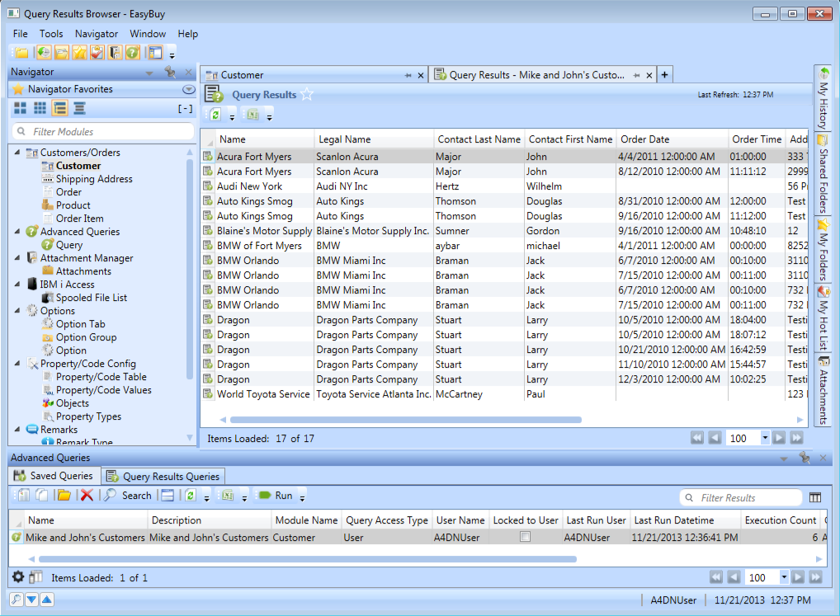Screen dimensions: 840x616
Task: Click New query icon in Saved Queries toolbar
Action: tap(23, 496)
